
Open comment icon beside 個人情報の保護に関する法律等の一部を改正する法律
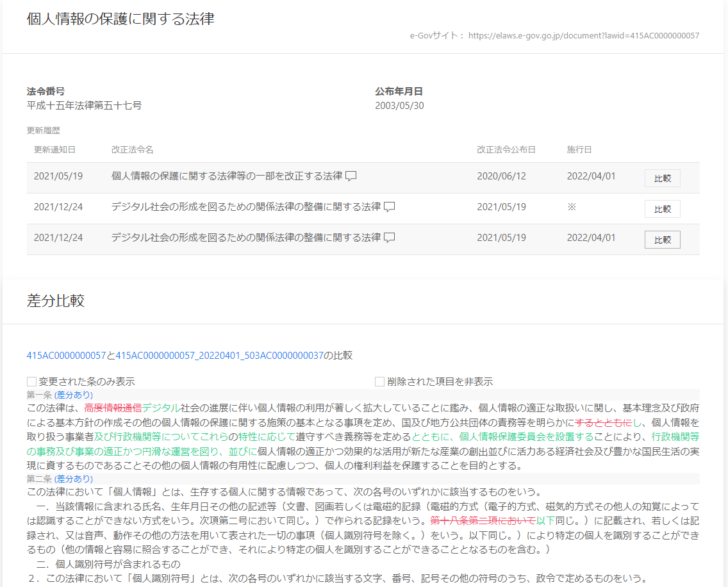[351, 176]
